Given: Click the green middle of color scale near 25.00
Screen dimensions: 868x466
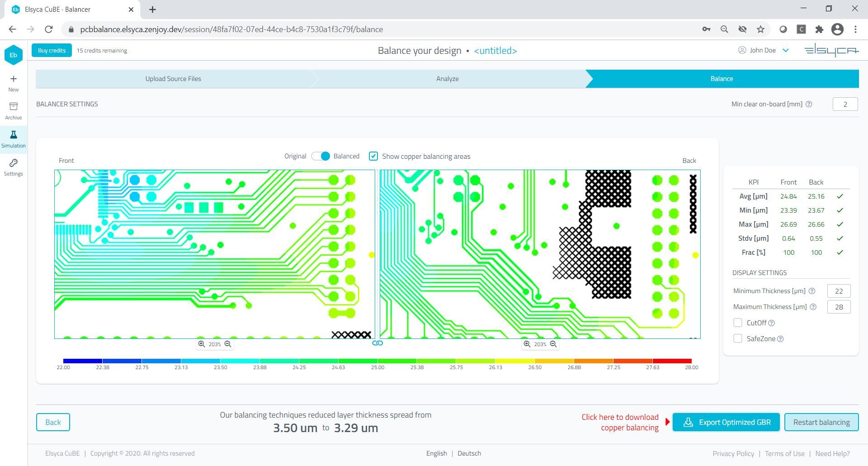Looking at the screenshot, I should point(377,361).
